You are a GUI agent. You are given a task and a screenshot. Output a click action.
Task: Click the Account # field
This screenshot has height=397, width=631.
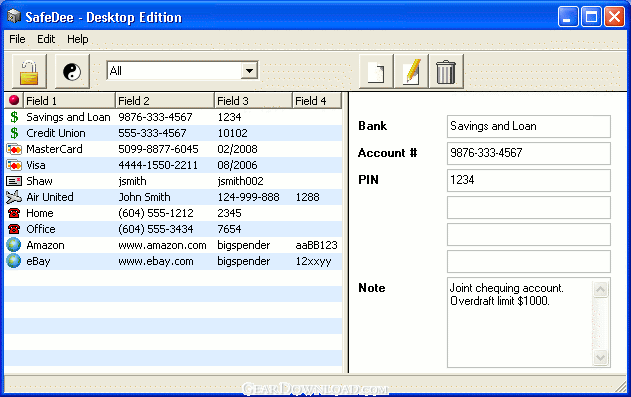click(x=528, y=153)
